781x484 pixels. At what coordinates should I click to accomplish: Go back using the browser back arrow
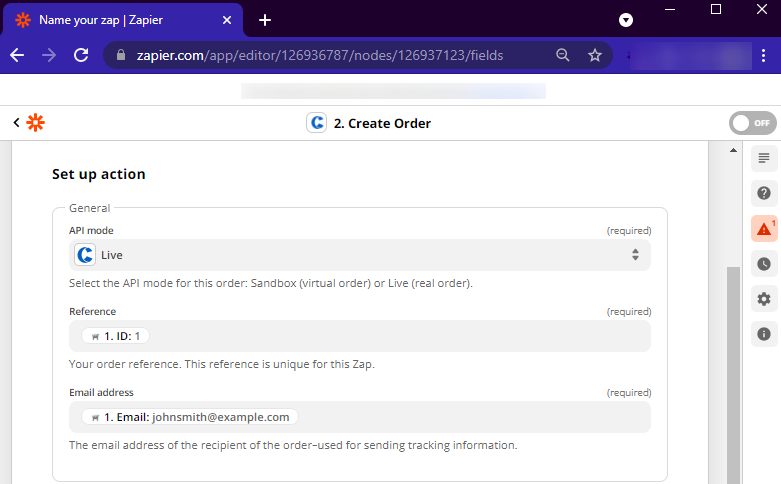(17, 55)
